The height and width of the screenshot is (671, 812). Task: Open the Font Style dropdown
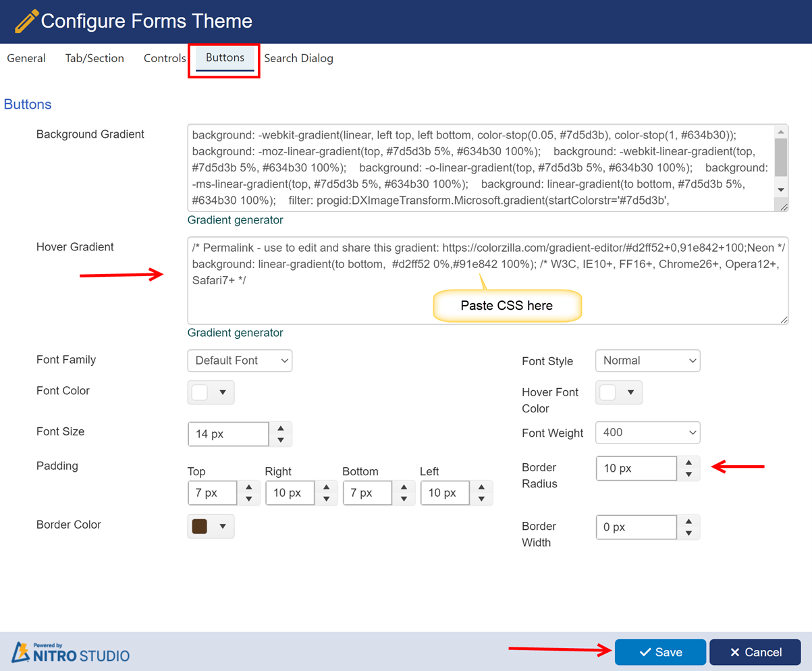coord(647,360)
